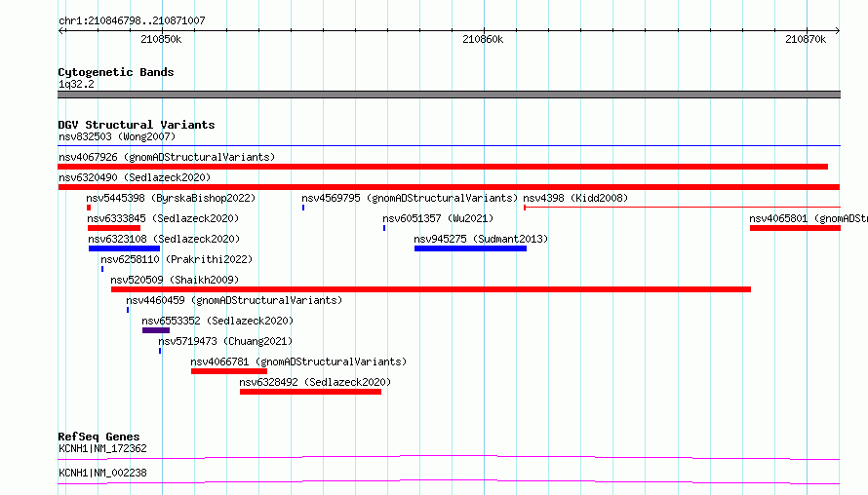Select the 1q32.2 band label
This screenshot has height=495, width=868.
[x=76, y=84]
